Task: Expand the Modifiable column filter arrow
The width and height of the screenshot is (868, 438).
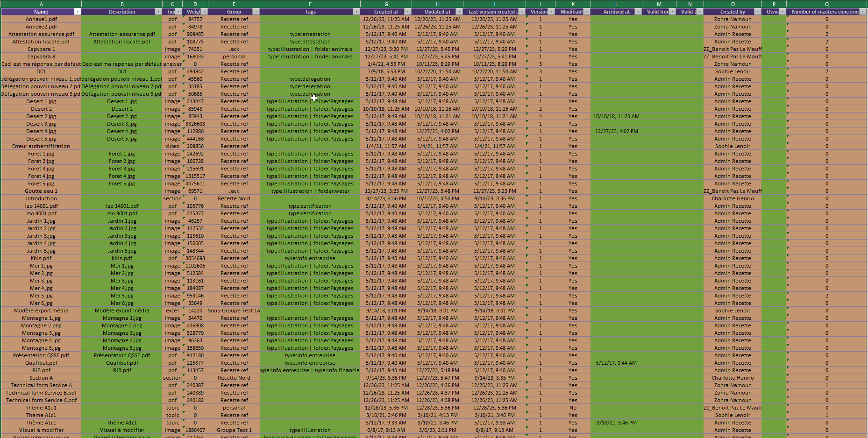Action: coord(587,12)
